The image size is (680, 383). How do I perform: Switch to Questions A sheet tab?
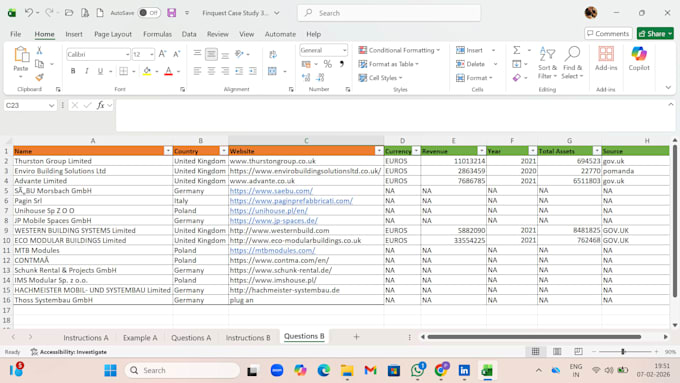pos(191,337)
